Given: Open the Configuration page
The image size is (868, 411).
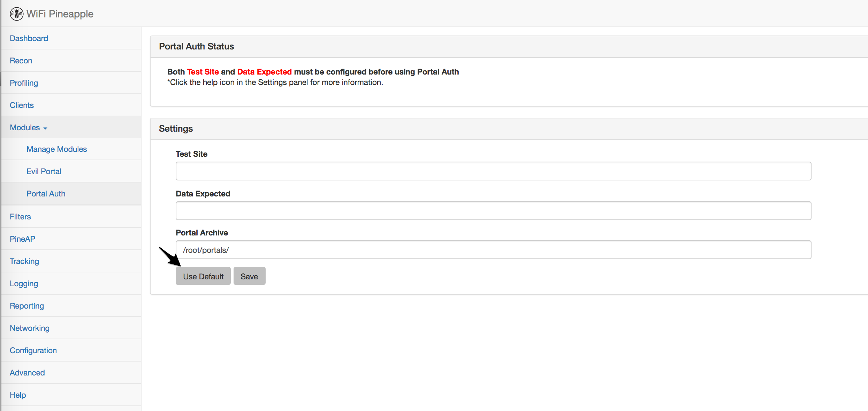Looking at the screenshot, I should [x=33, y=350].
